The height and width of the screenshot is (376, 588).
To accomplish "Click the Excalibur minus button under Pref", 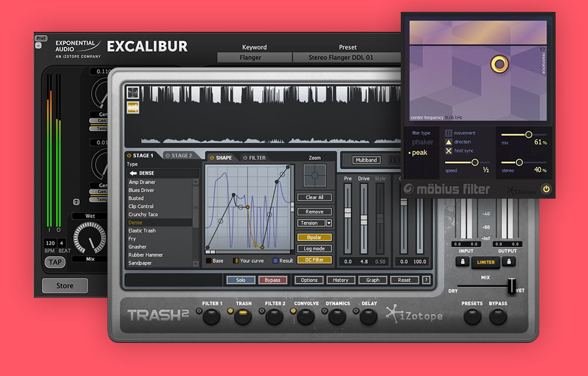I will [x=38, y=46].
